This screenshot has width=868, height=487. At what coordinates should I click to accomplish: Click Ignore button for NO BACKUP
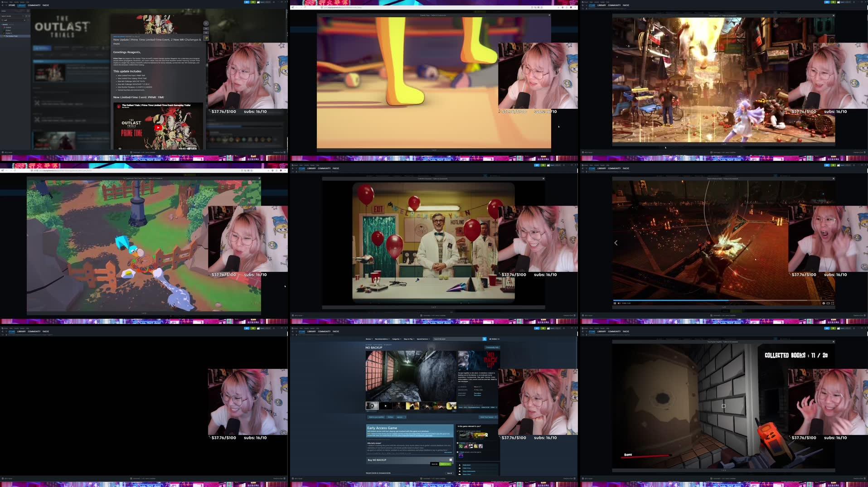400,417
